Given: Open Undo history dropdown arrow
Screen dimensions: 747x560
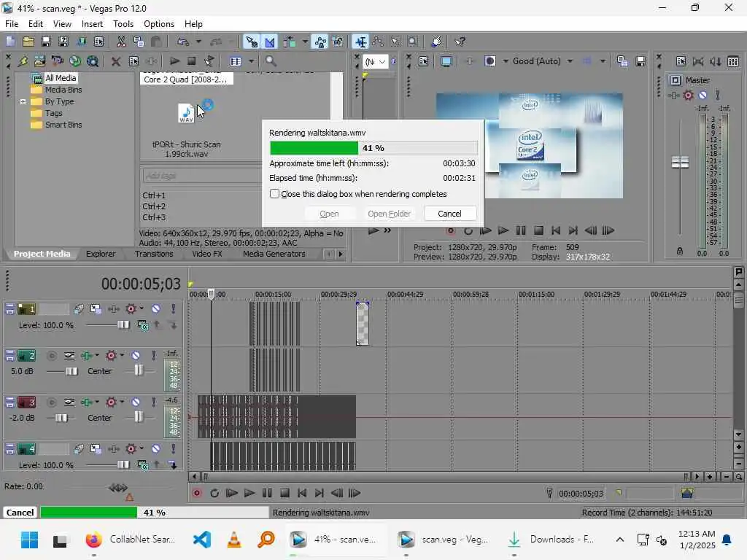Looking at the screenshot, I should coord(198,42).
